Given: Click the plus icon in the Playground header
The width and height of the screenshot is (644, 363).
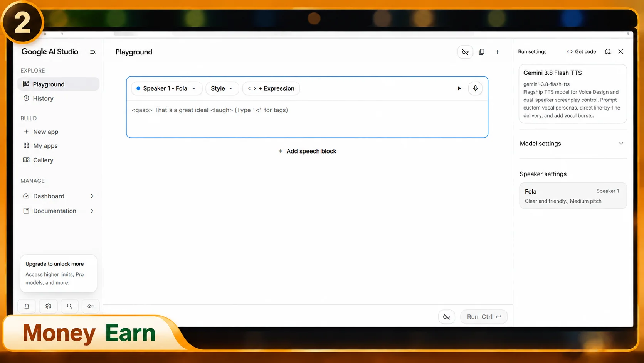Looking at the screenshot, I should (x=497, y=52).
